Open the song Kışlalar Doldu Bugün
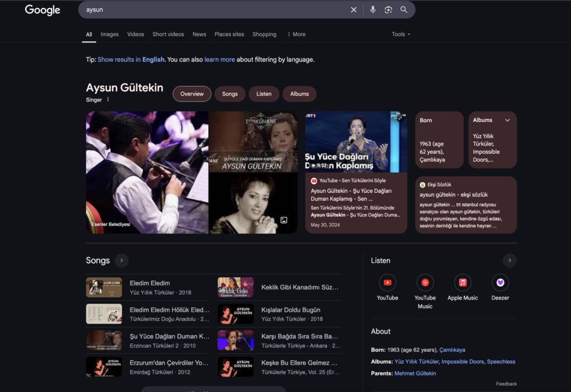 coord(279,314)
